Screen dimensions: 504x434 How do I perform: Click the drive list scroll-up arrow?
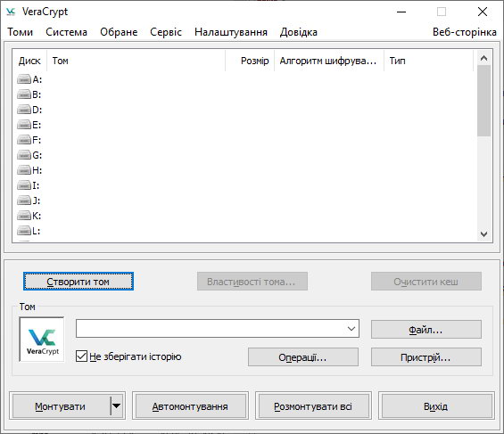(x=483, y=58)
